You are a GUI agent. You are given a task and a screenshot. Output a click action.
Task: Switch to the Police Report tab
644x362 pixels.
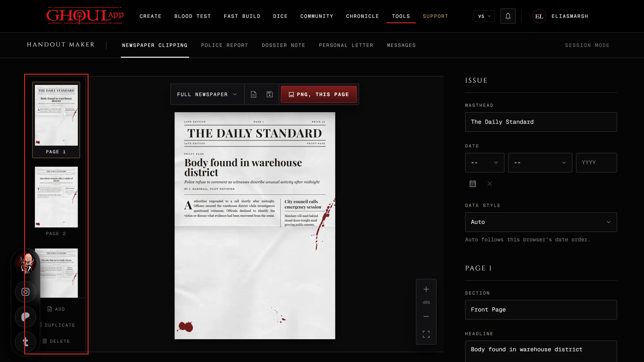[225, 45]
